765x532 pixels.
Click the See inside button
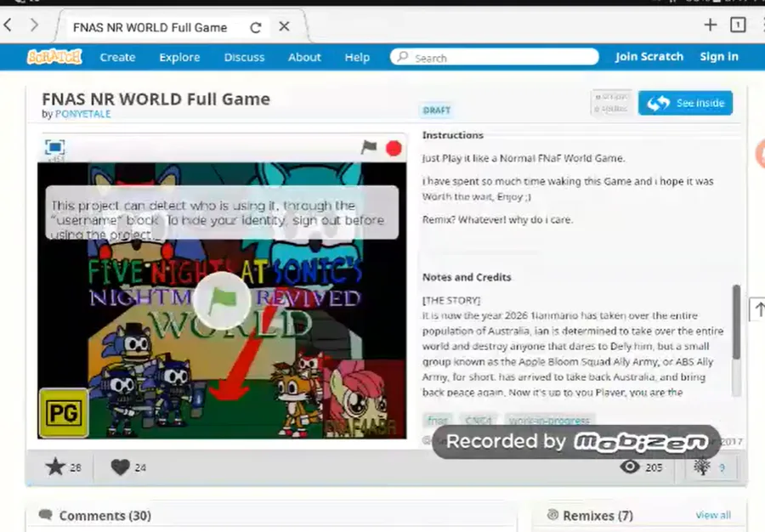coord(685,103)
